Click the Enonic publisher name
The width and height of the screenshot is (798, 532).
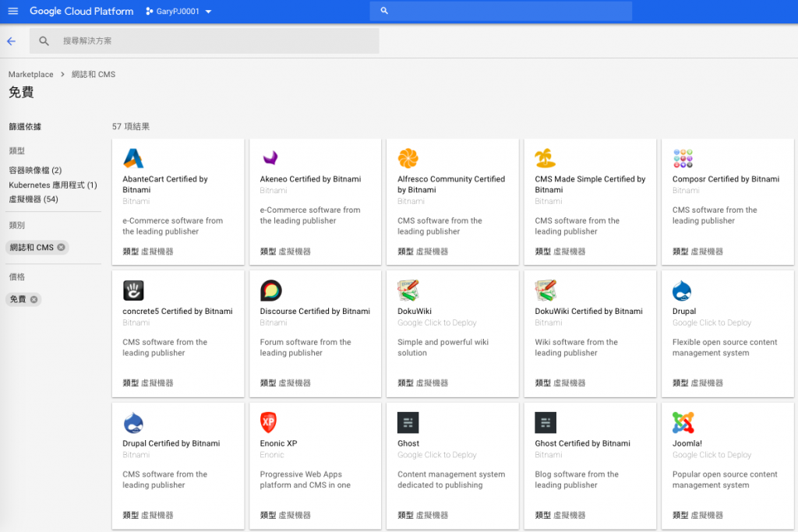coord(272,455)
